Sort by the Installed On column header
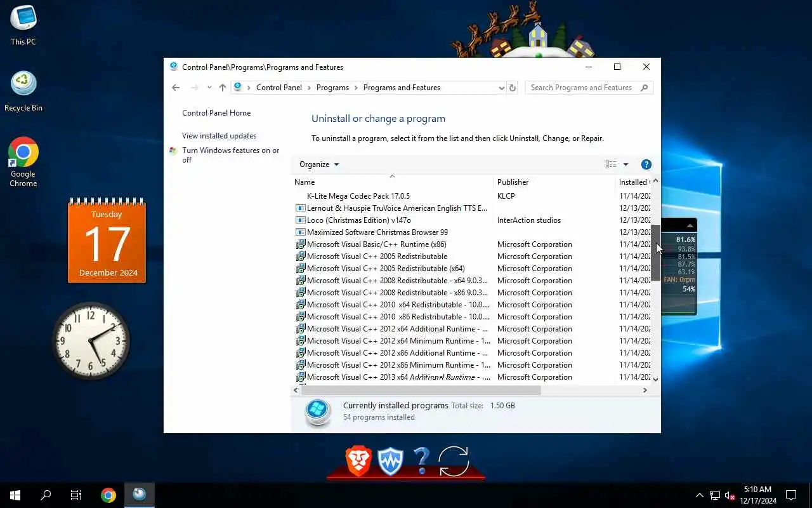This screenshot has width=812, height=508. pos(633,182)
